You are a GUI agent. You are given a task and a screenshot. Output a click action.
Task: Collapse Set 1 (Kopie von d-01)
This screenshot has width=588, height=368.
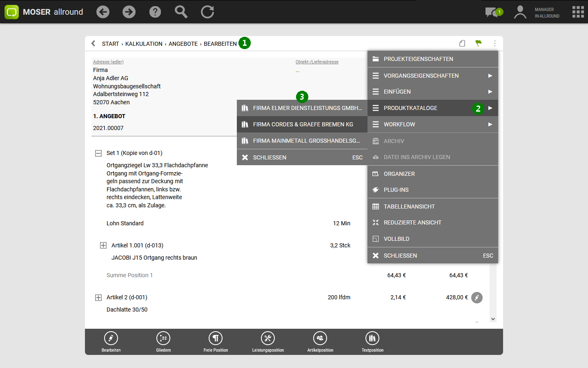(98, 153)
